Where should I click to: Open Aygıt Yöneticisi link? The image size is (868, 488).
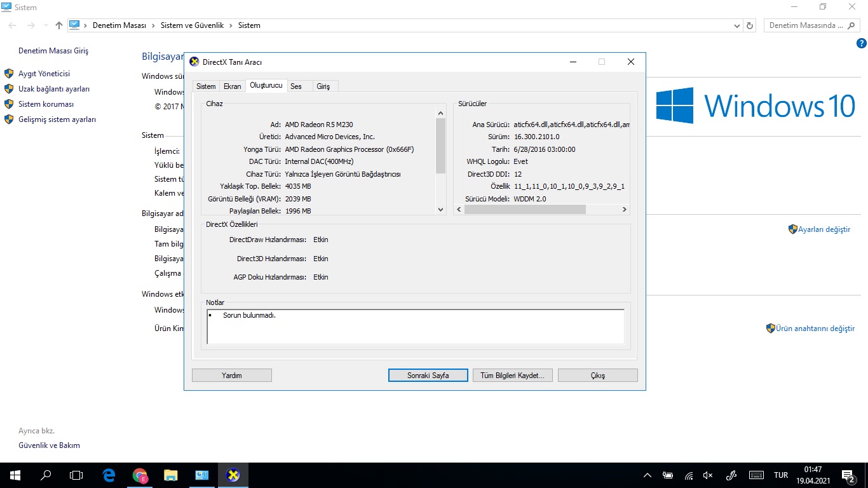click(44, 74)
